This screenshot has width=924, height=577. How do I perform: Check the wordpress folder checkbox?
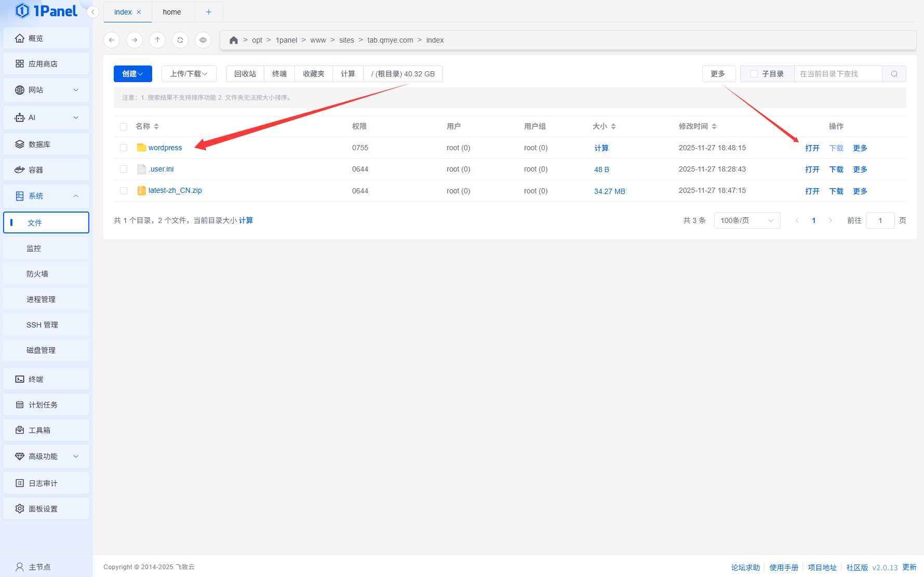point(124,148)
